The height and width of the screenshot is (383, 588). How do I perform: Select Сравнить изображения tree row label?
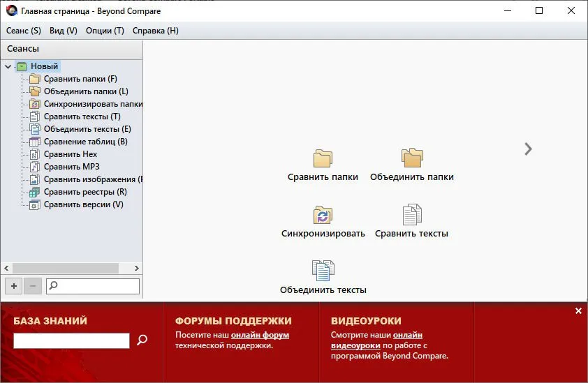(x=93, y=179)
